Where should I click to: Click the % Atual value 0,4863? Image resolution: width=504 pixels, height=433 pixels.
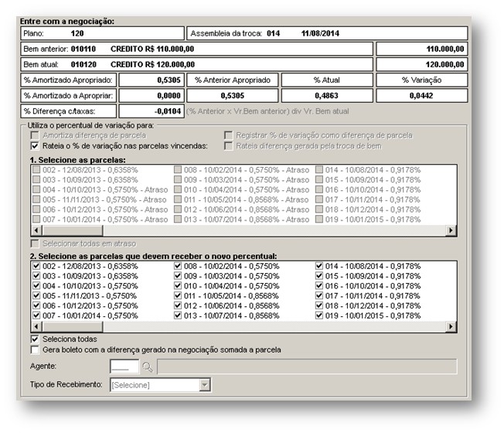[x=327, y=95]
